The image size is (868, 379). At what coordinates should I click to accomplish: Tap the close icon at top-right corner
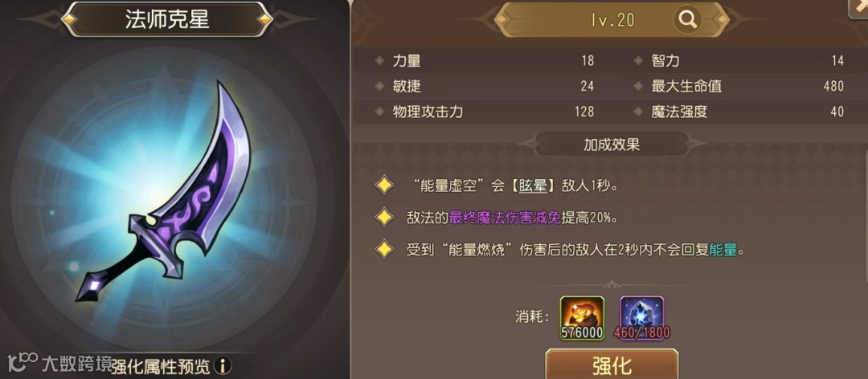pyautogui.click(x=860, y=8)
